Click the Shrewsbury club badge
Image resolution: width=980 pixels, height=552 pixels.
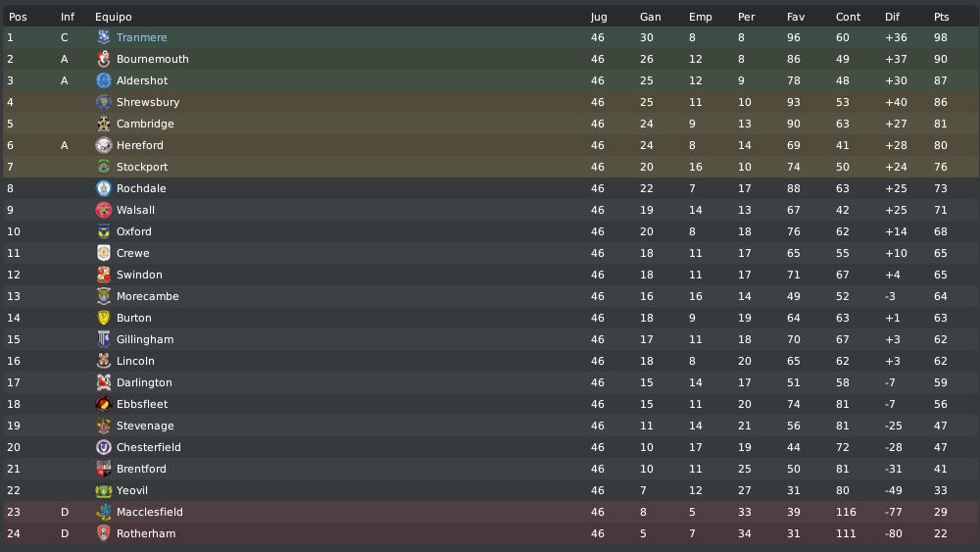point(104,102)
